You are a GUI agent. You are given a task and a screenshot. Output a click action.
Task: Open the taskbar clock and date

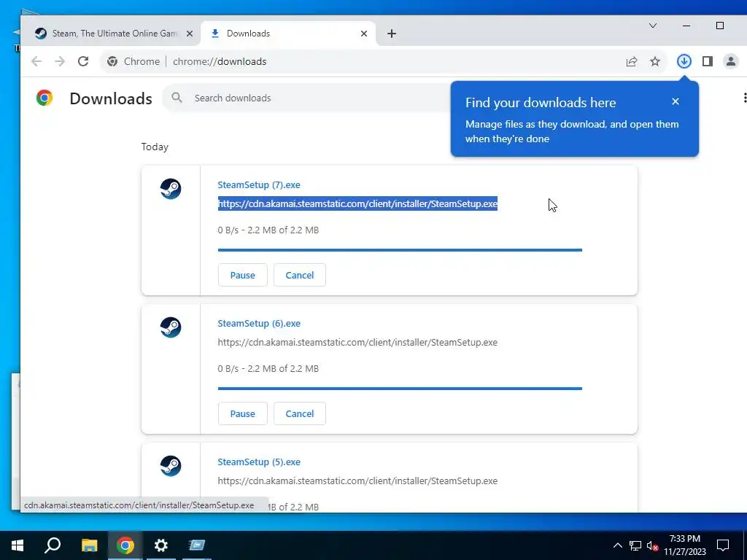[x=685, y=545]
